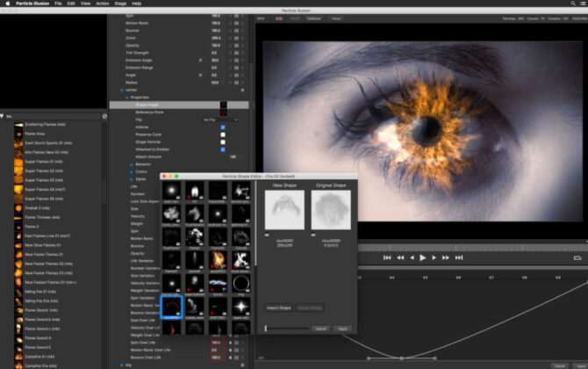Click the rewind transport button
The width and height of the screenshot is (588, 369).
400,257
